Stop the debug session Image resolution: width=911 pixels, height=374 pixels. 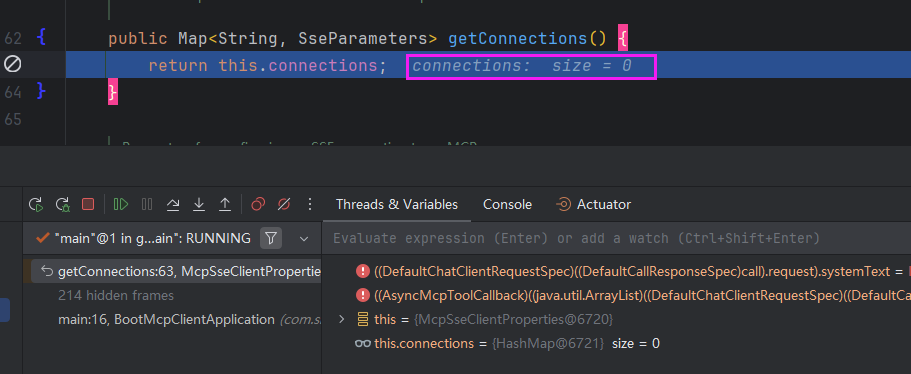point(88,204)
